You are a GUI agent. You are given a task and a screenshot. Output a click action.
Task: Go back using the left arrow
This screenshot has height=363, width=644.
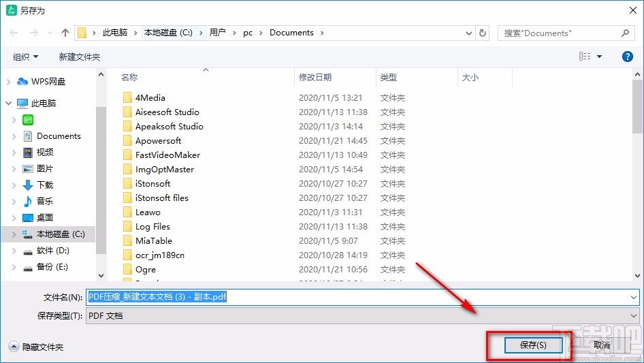pyautogui.click(x=14, y=33)
